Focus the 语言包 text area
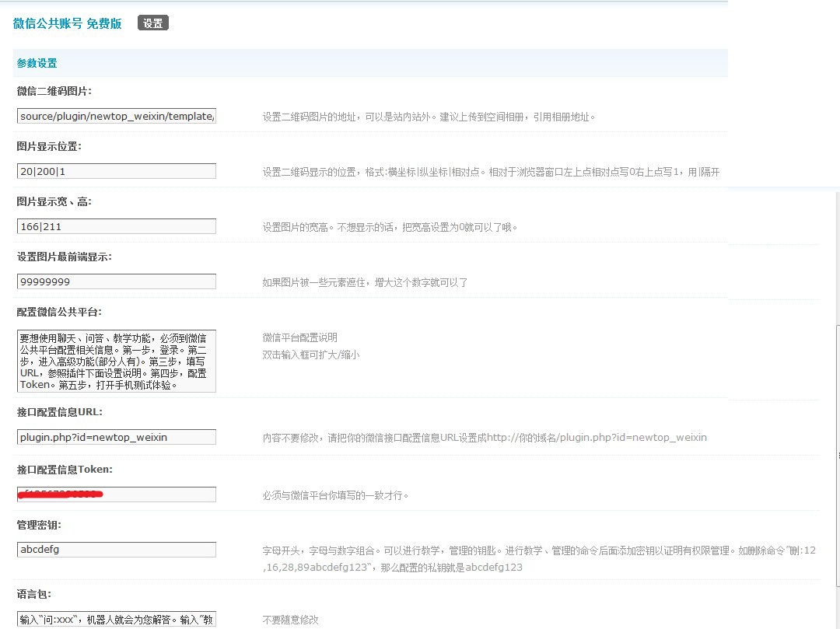This screenshot has height=629, width=840. click(117, 619)
